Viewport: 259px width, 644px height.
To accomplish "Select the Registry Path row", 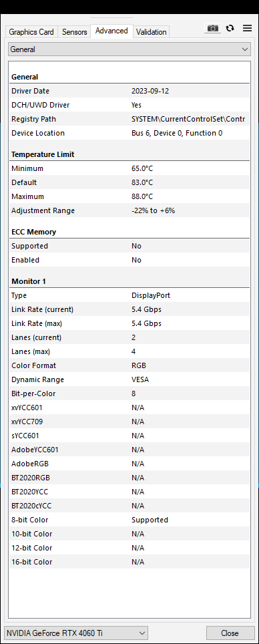I will 129,119.
